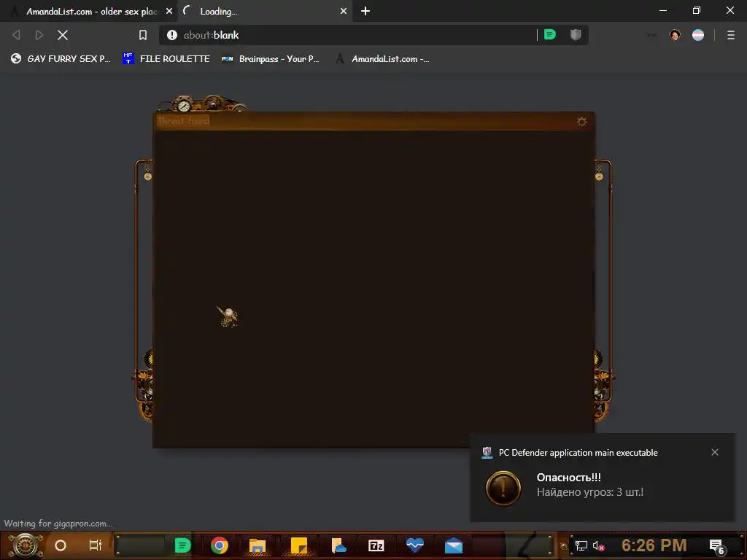Open heart monitor app in taskbar
The image size is (747, 560).
(415, 545)
